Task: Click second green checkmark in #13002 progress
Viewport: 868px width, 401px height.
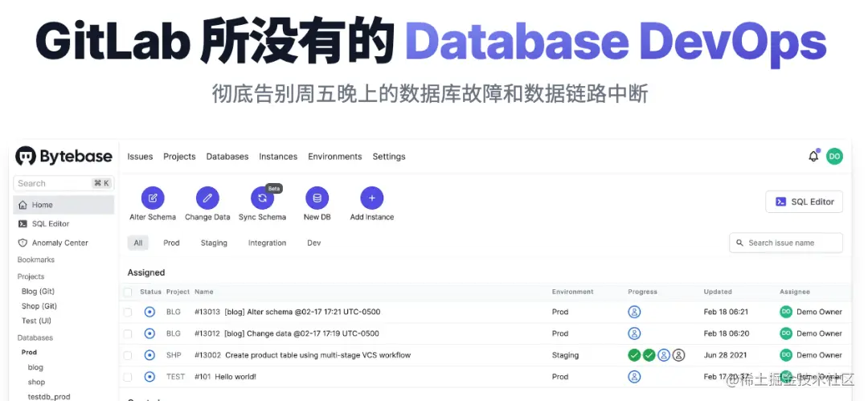Action: [x=649, y=355]
